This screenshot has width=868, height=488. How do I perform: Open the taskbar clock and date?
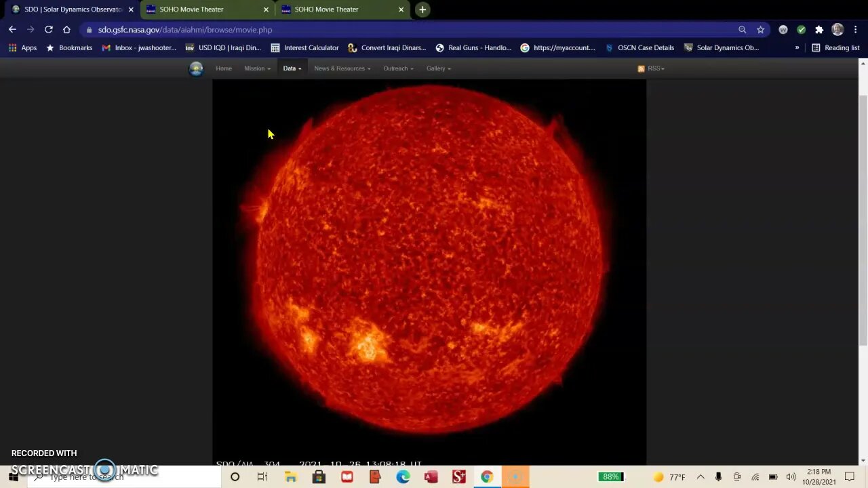(x=819, y=477)
